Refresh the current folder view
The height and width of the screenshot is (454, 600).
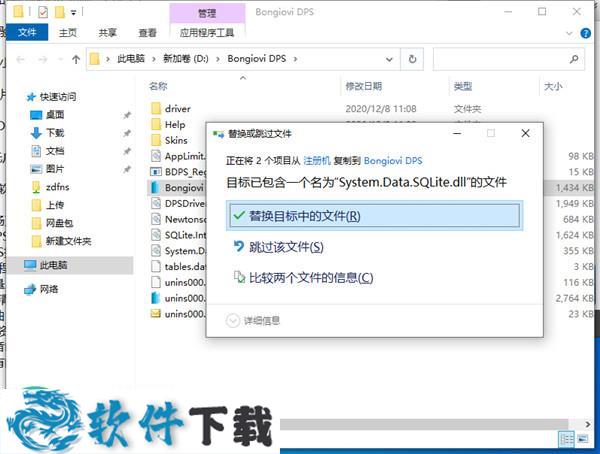412,59
